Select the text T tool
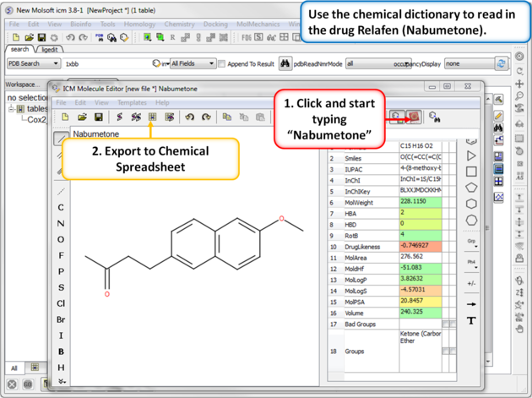This screenshot has width=532, height=398. point(471,320)
